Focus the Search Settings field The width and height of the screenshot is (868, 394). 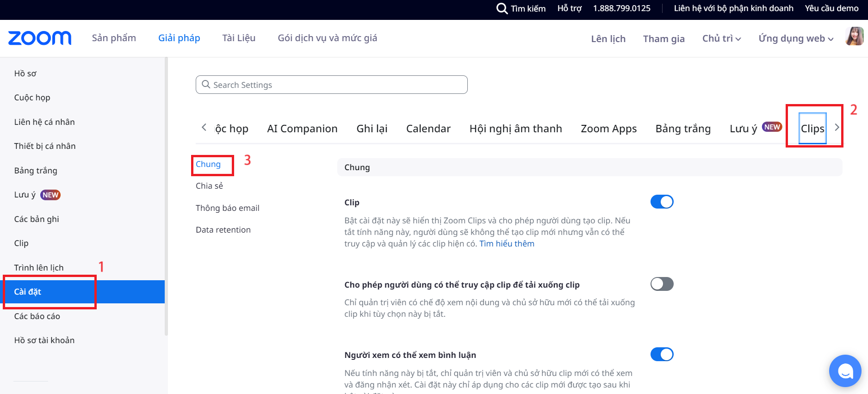(x=331, y=85)
